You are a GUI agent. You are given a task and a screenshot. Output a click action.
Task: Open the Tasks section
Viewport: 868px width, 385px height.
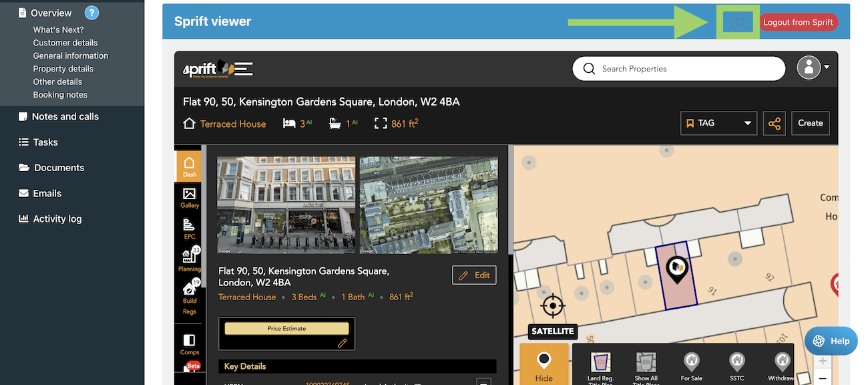(45, 142)
